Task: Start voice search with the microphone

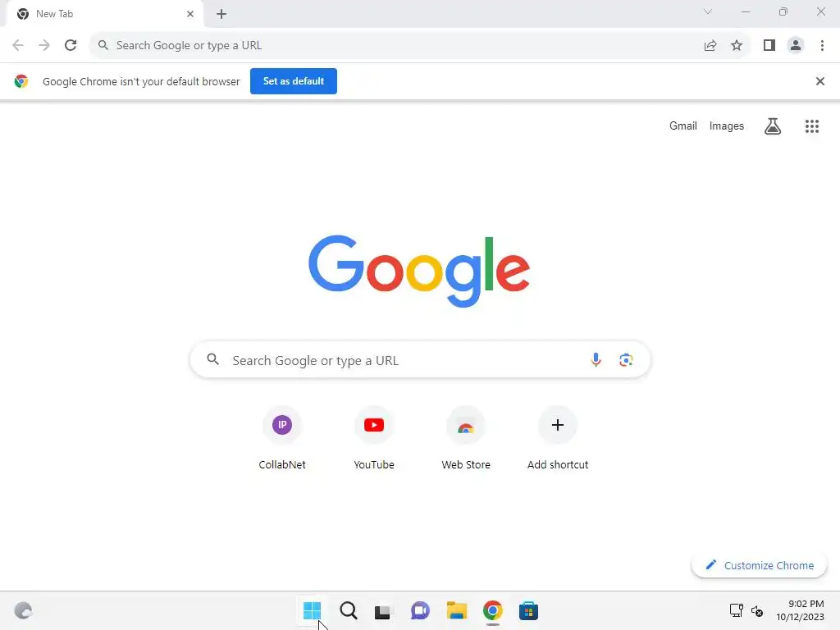Action: pos(596,360)
